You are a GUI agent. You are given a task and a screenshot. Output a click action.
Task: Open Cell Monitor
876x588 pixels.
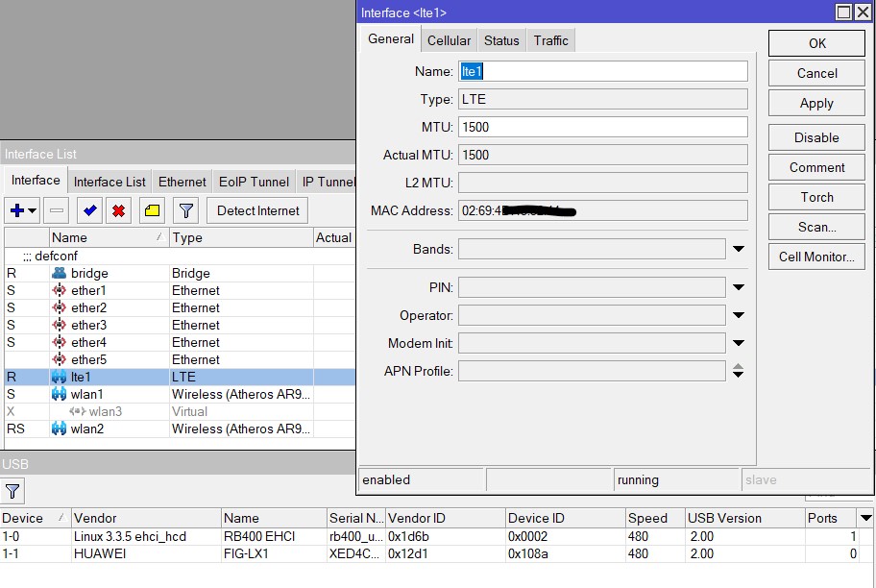coord(815,256)
